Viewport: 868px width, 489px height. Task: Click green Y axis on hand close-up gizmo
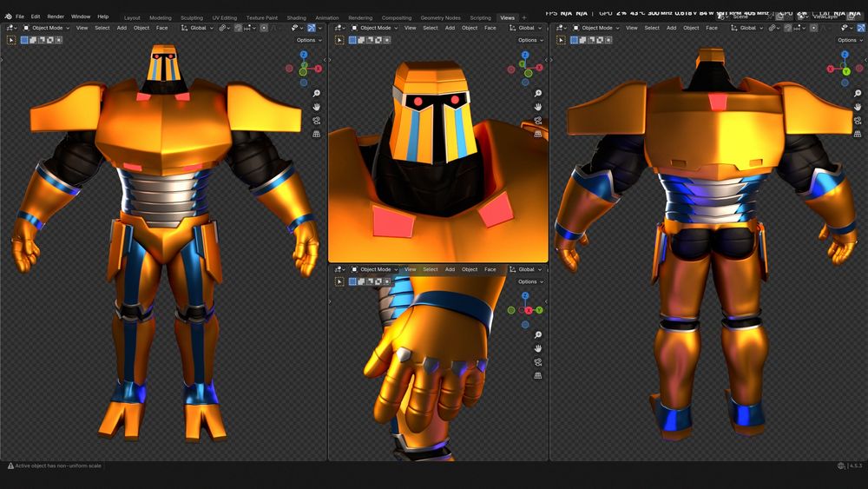[x=539, y=310]
